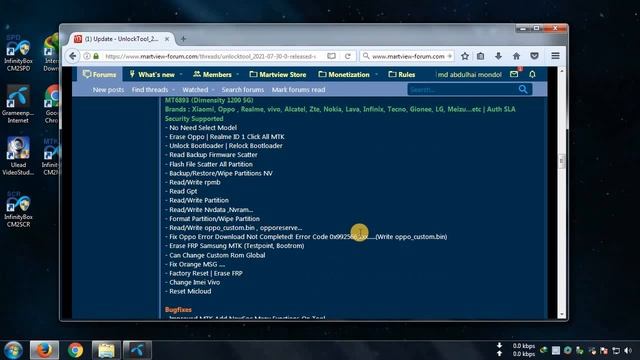Screen dimensions: 640x360
Task: Click the Search forums link
Action: tap(243, 90)
